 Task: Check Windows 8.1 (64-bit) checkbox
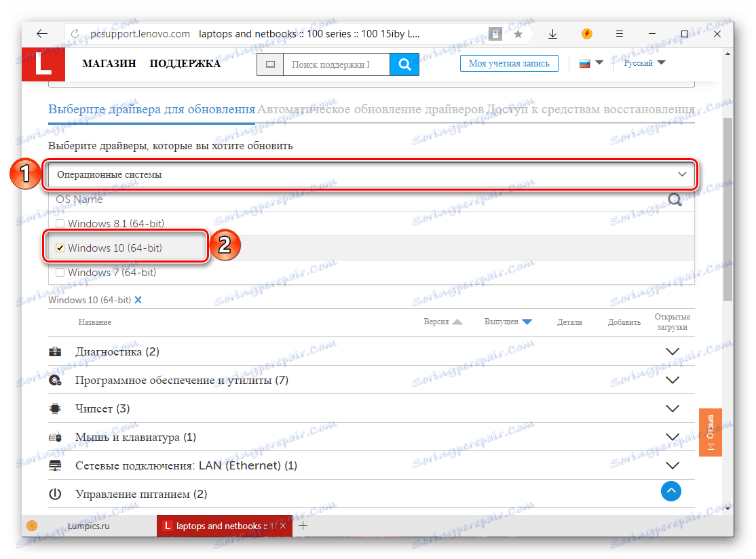tap(60, 224)
